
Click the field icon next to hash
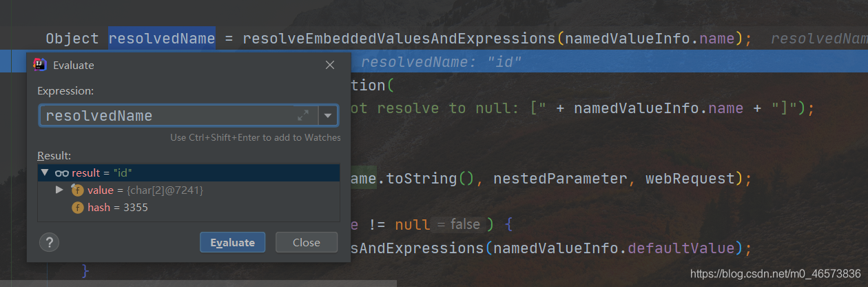[x=78, y=207]
